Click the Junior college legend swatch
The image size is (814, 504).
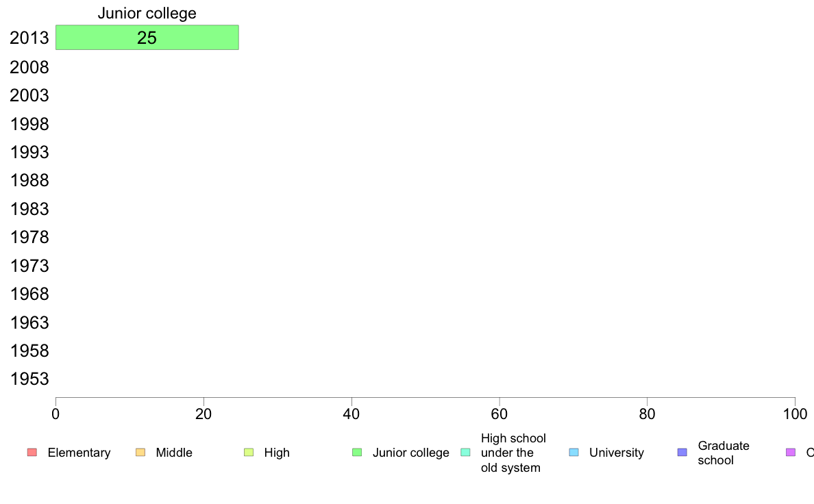pos(357,453)
